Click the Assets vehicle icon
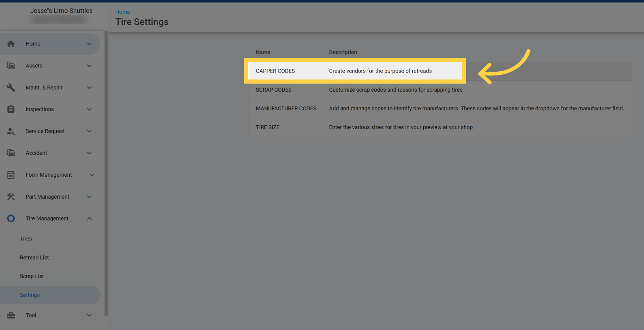This screenshot has height=330, width=644. tap(11, 66)
